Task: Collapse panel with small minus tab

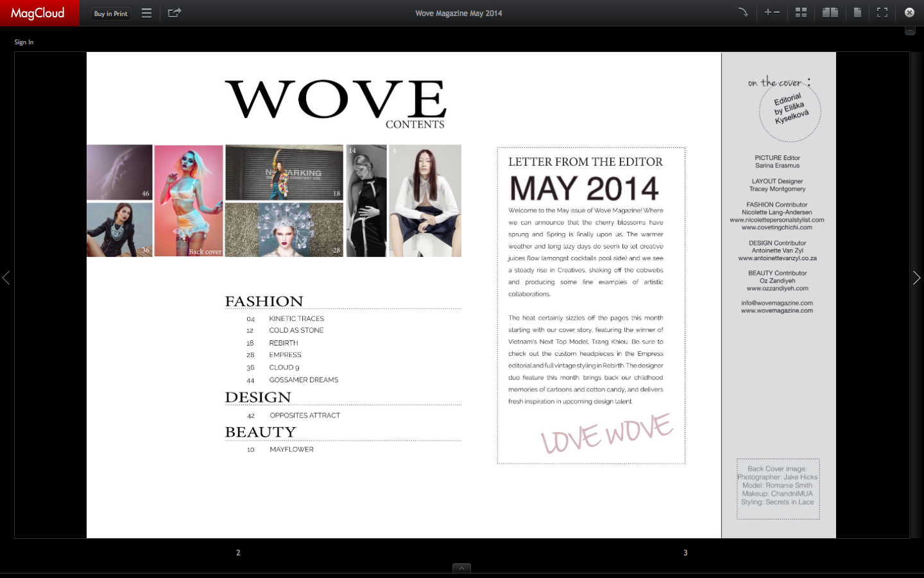Action: tap(910, 30)
